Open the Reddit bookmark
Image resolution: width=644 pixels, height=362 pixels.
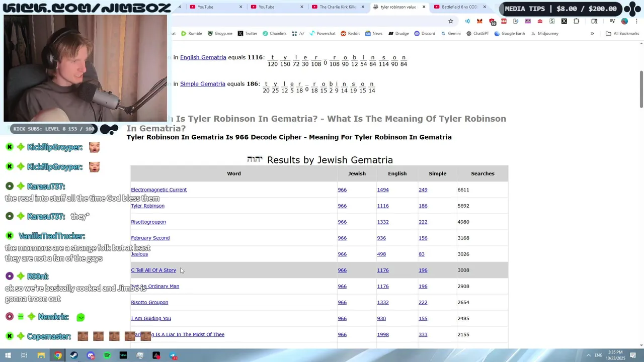point(350,34)
